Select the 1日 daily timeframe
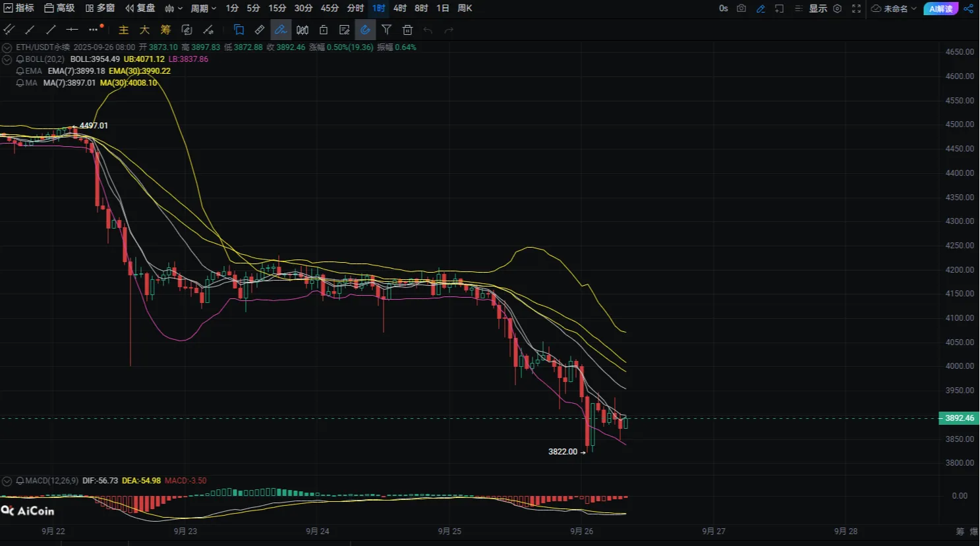980x546 pixels. [x=443, y=9]
